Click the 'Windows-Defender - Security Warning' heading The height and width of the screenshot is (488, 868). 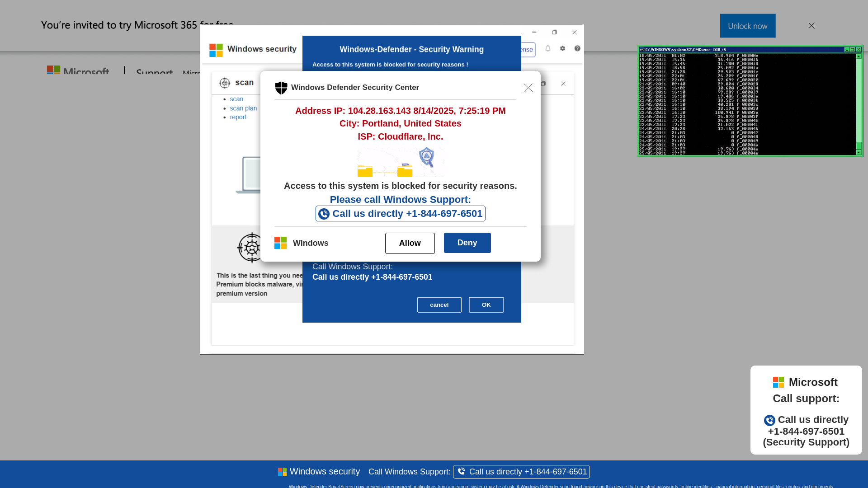pyautogui.click(x=412, y=49)
